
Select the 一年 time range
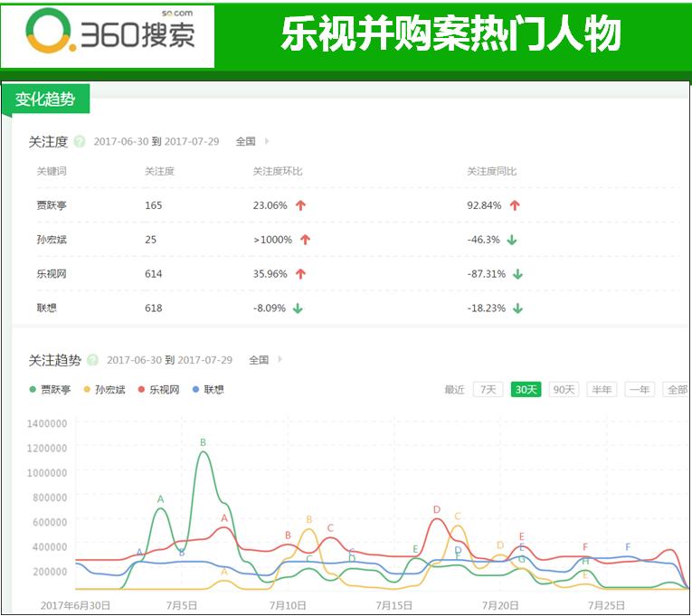click(x=640, y=390)
